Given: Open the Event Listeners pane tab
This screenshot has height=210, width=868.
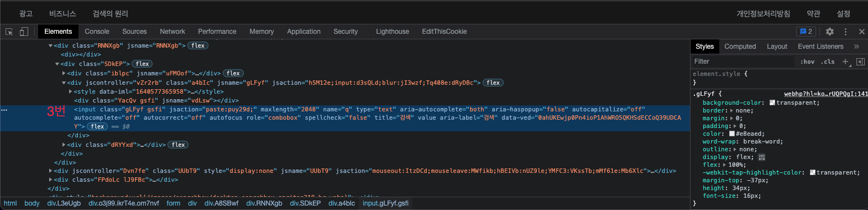Looking at the screenshot, I should [x=820, y=47].
